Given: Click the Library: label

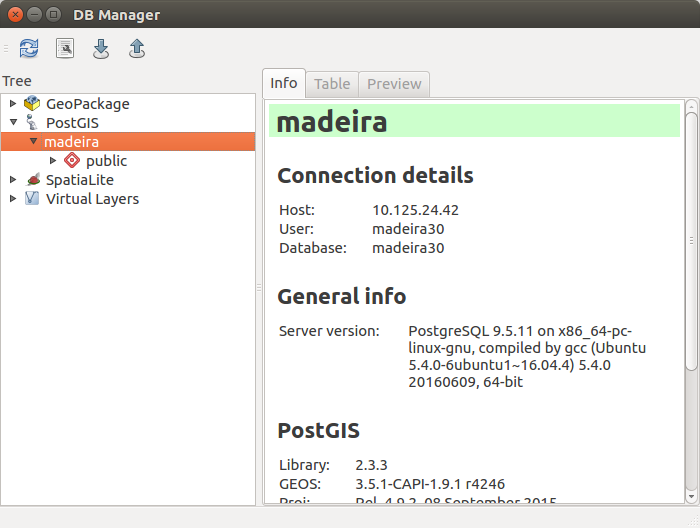Looking at the screenshot, I should pyautogui.click(x=304, y=465).
